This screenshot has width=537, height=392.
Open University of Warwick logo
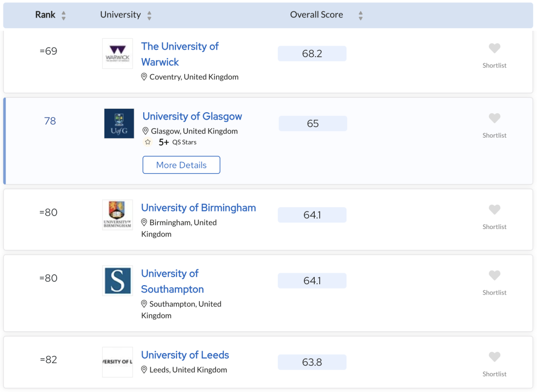[x=117, y=53]
